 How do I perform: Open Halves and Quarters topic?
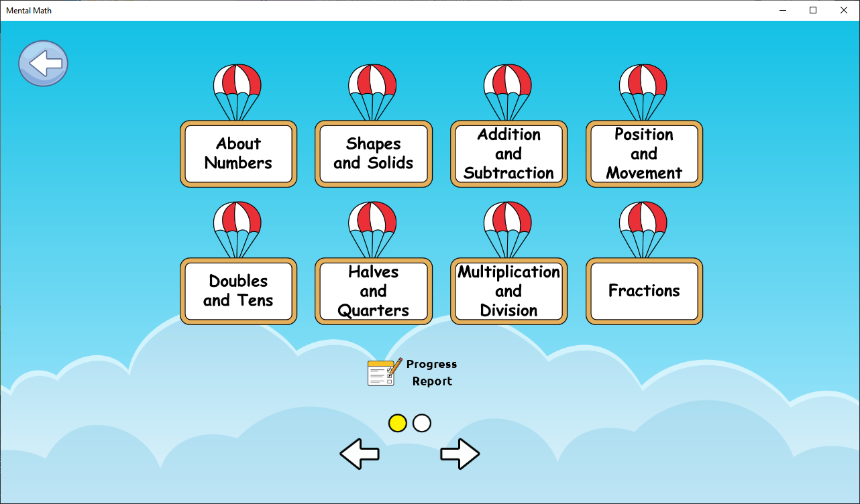click(373, 291)
